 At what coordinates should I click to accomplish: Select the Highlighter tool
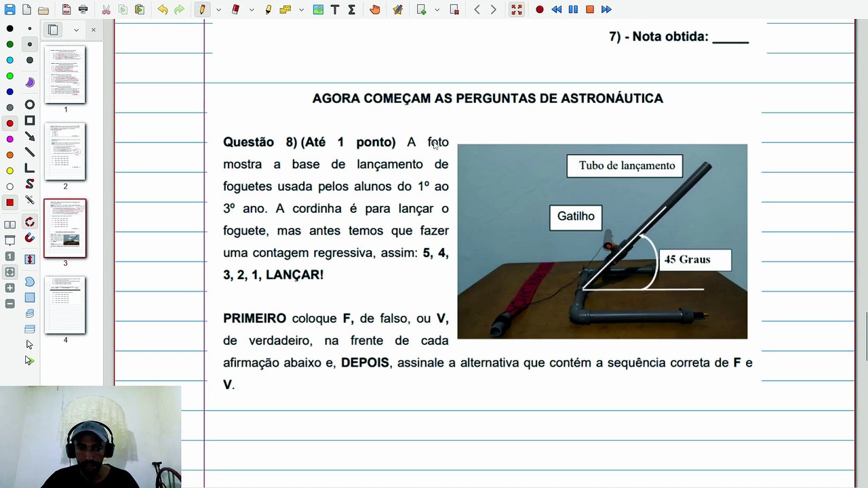[x=269, y=9]
